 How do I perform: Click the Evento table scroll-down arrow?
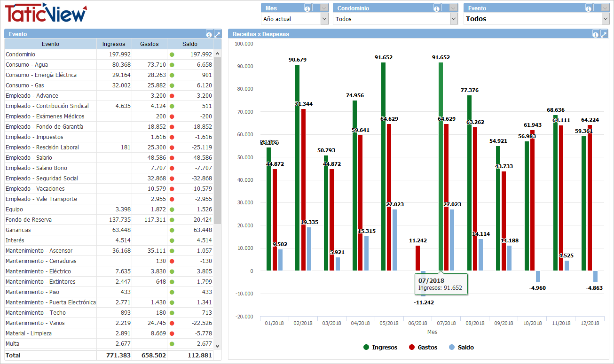217,346
